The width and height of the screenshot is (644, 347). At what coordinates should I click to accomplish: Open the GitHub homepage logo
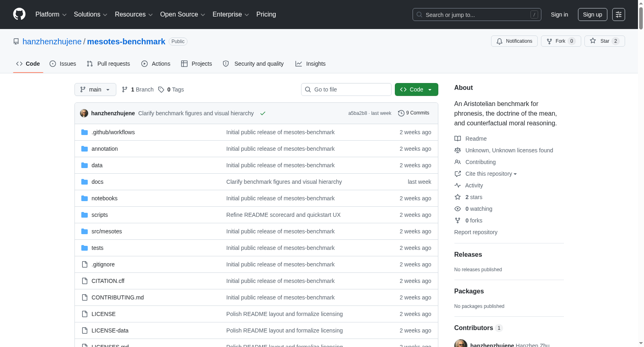point(19,15)
